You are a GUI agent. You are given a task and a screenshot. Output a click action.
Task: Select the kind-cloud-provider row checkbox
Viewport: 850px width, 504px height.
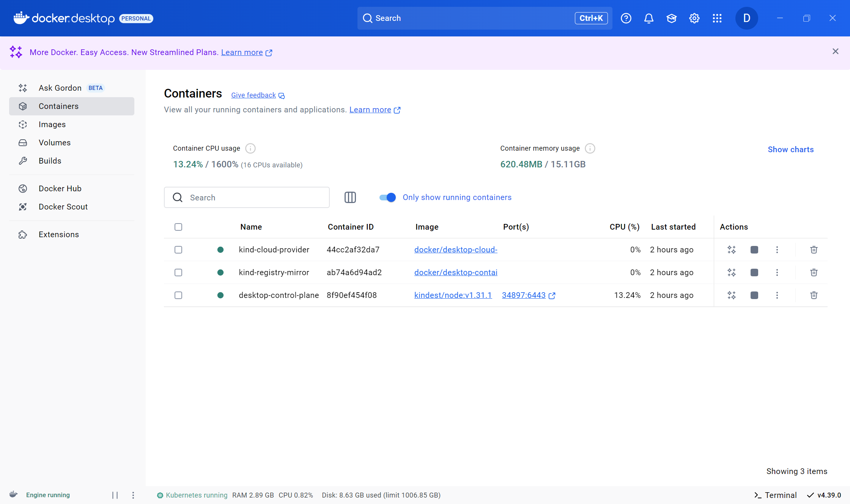click(x=178, y=250)
